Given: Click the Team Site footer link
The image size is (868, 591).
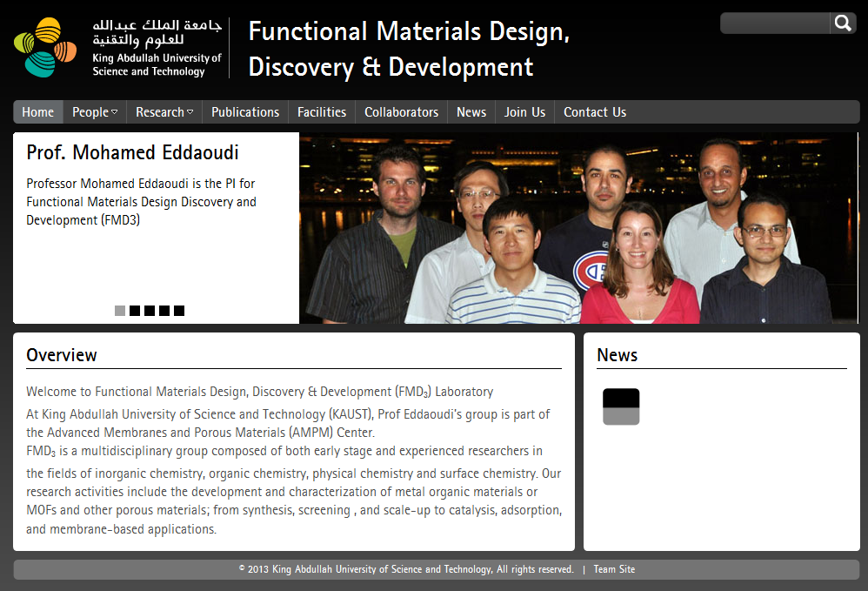Looking at the screenshot, I should pyautogui.click(x=614, y=569).
